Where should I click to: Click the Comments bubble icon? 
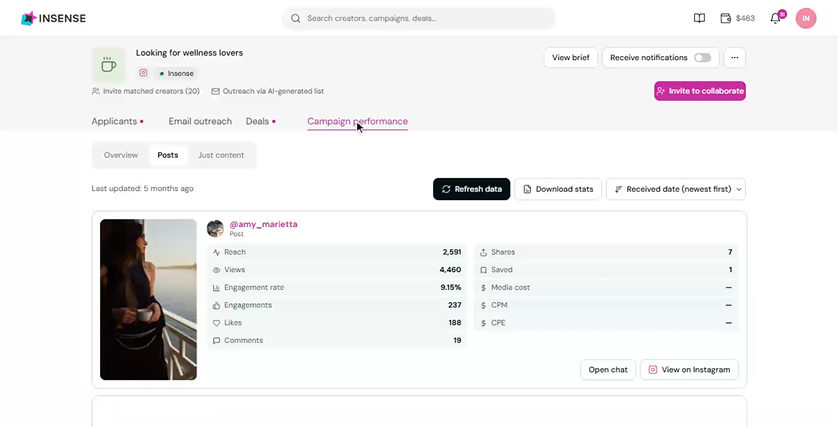[216, 340]
